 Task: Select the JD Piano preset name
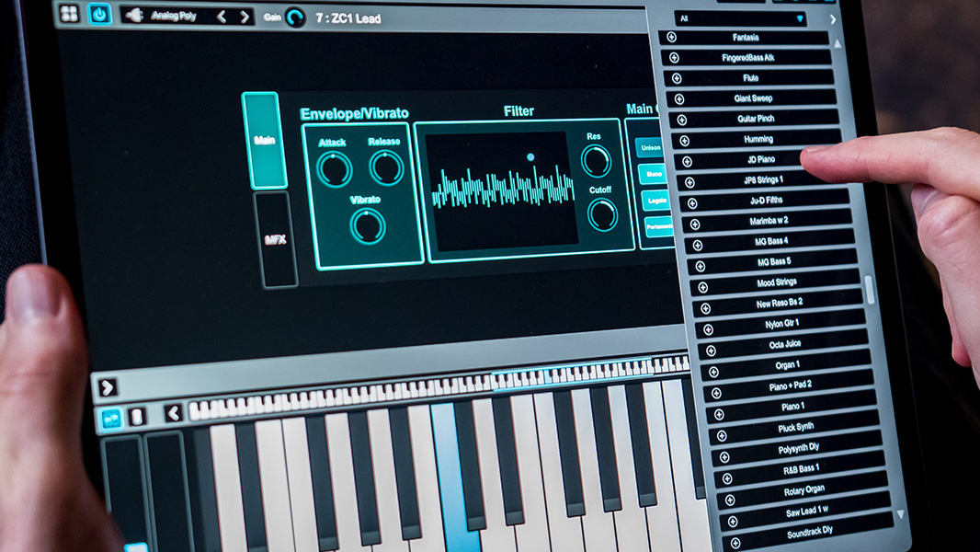point(760,159)
